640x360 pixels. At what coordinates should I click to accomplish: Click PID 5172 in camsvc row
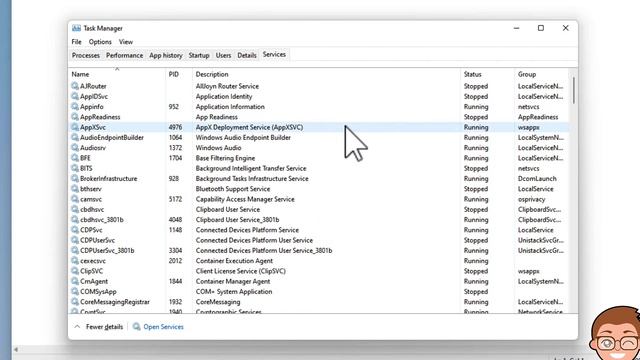(175, 199)
